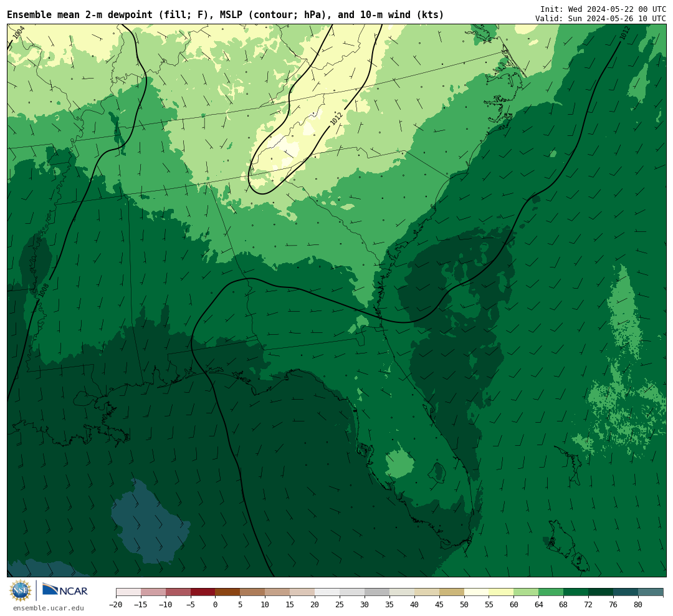Screen dimensions: 673x616
Task: Click the 64 colorbar tick label
Action: (x=539, y=605)
